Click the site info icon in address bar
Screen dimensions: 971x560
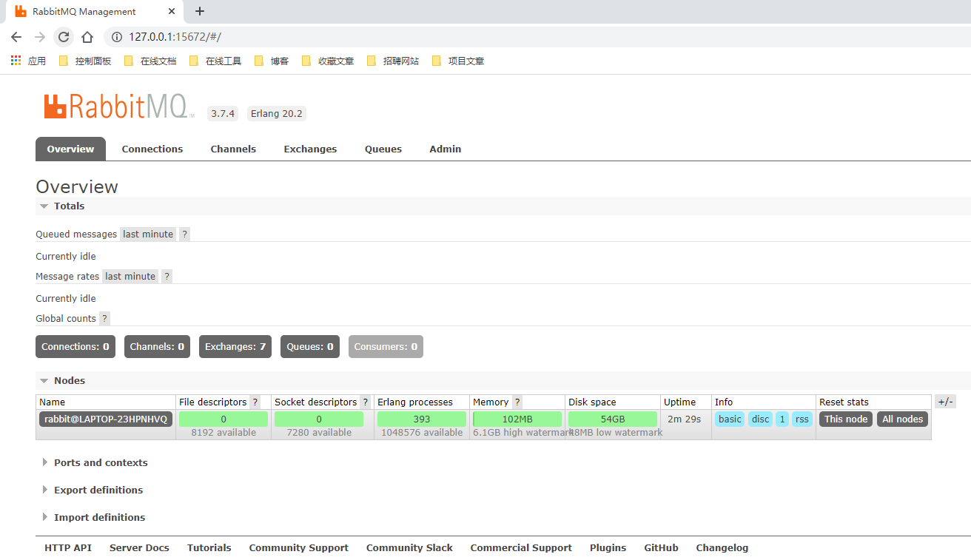pyautogui.click(x=116, y=37)
